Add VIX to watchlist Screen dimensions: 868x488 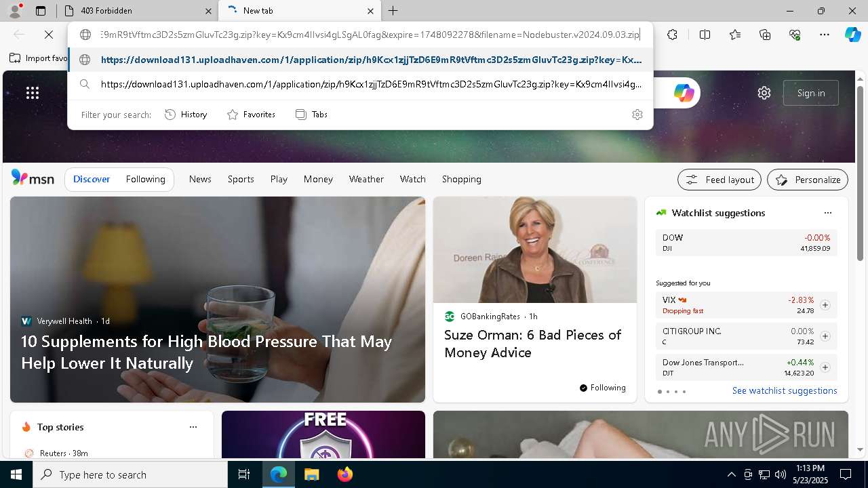tap(825, 305)
